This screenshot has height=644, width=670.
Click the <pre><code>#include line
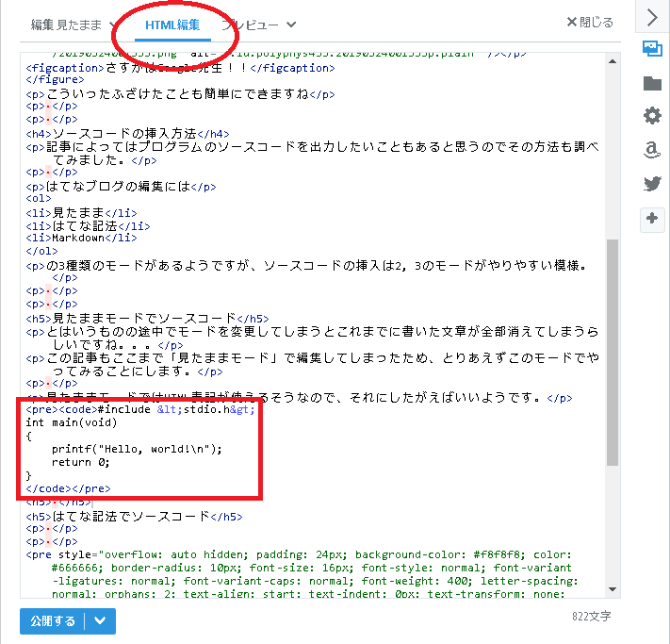[140, 409]
